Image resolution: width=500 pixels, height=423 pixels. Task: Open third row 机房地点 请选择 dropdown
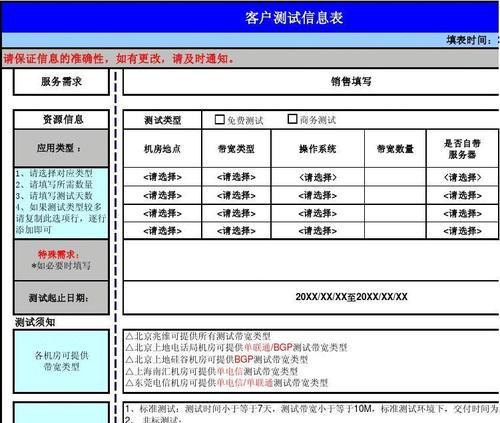click(163, 213)
